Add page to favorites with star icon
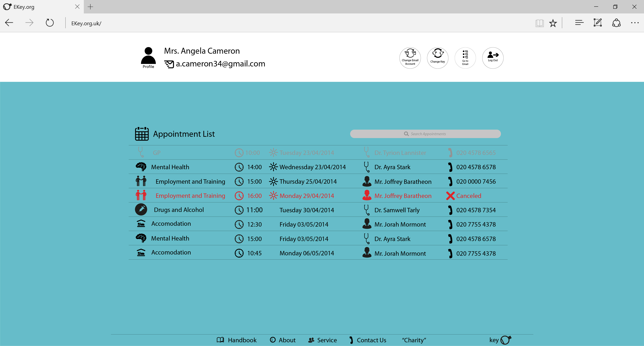Screen dimensions: 644x346 coord(553,23)
